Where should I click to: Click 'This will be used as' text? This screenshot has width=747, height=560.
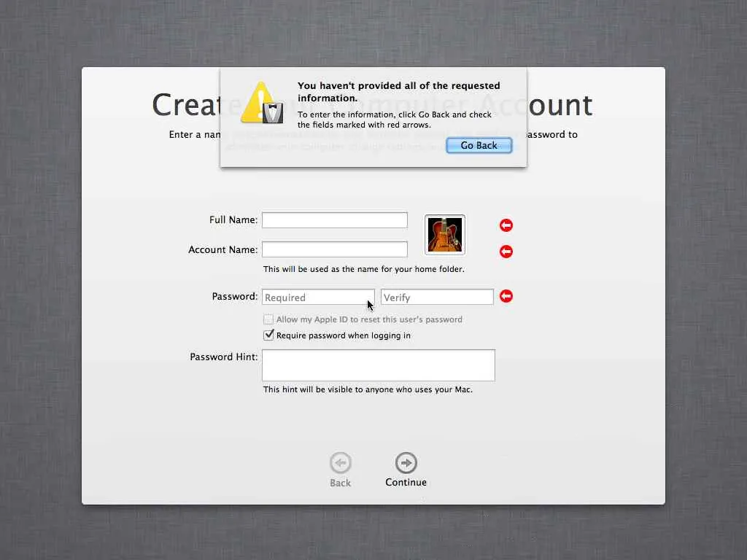pyautogui.click(x=363, y=269)
